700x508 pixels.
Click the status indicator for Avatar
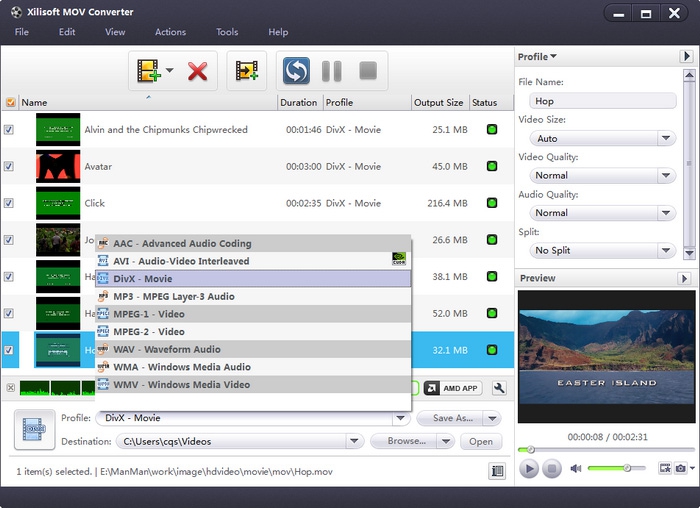[x=492, y=167]
